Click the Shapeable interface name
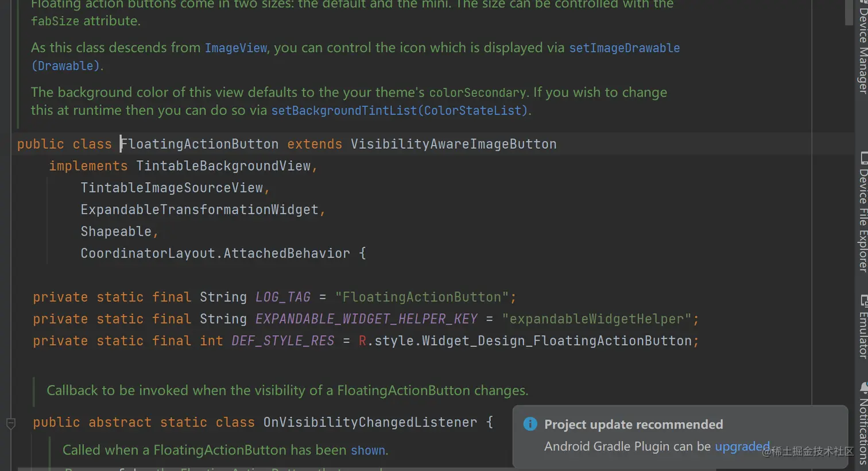868x471 pixels. coord(116,231)
